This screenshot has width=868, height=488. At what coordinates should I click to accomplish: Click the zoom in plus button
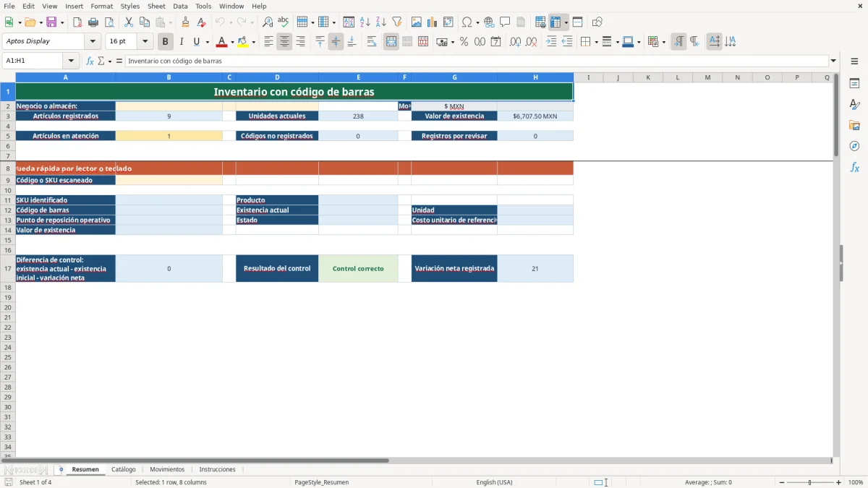[839, 482]
